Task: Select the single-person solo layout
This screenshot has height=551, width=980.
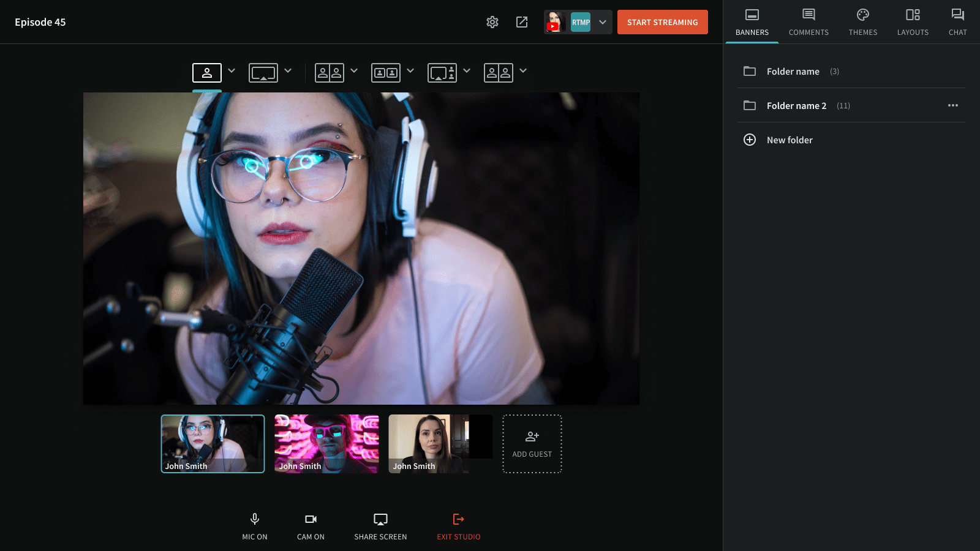Action: tap(207, 73)
